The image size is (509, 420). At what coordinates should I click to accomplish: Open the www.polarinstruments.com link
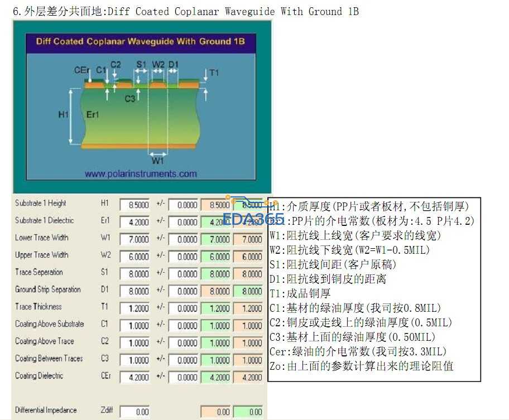[141, 174]
